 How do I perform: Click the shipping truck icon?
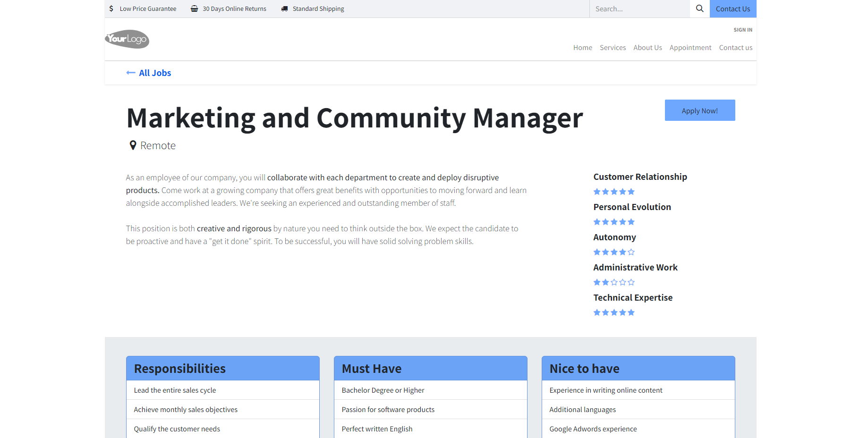(x=284, y=8)
